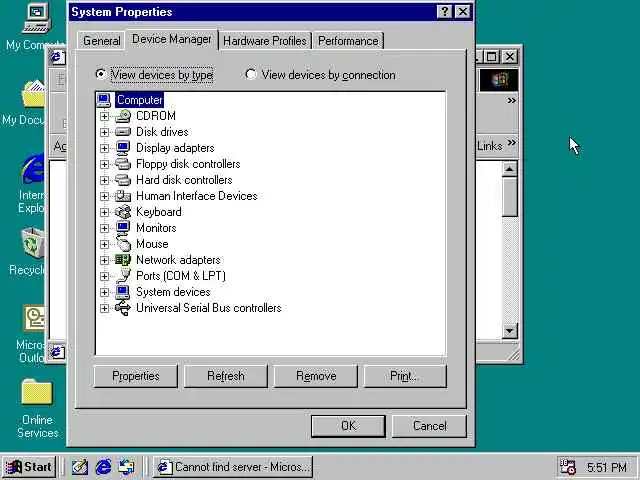Select the My Documents desktop folder icon
This screenshot has height=480, width=640.
(33, 93)
